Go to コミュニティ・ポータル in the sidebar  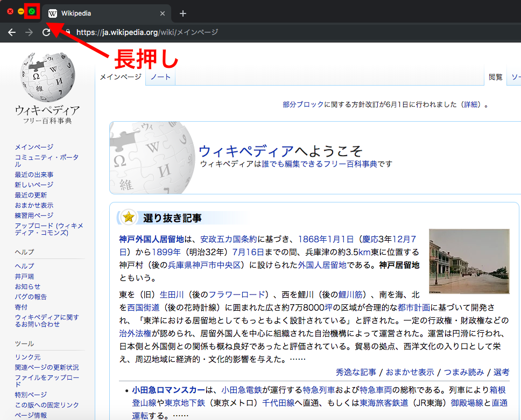(x=46, y=160)
